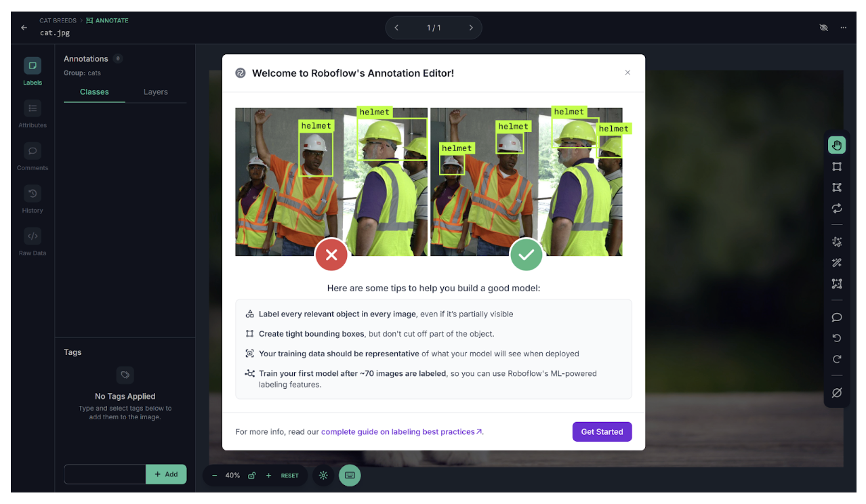
Task: Click the repeat previous annotations icon
Action: pyautogui.click(x=837, y=209)
